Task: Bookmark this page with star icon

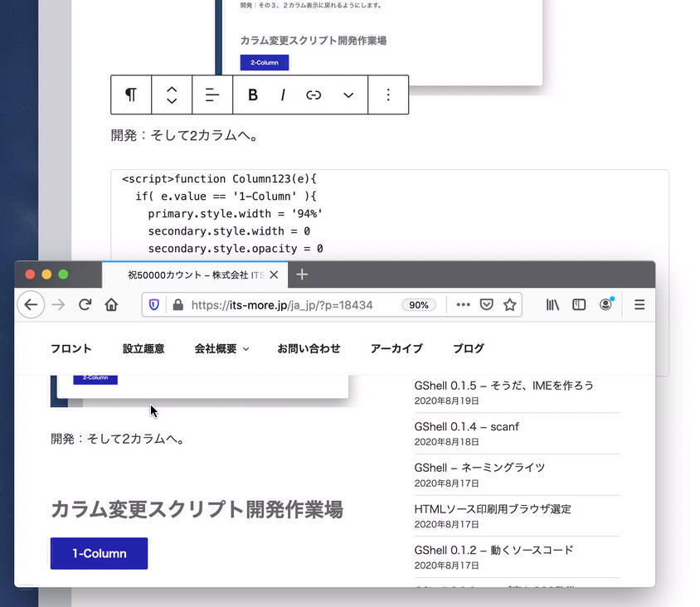Action: [510, 305]
